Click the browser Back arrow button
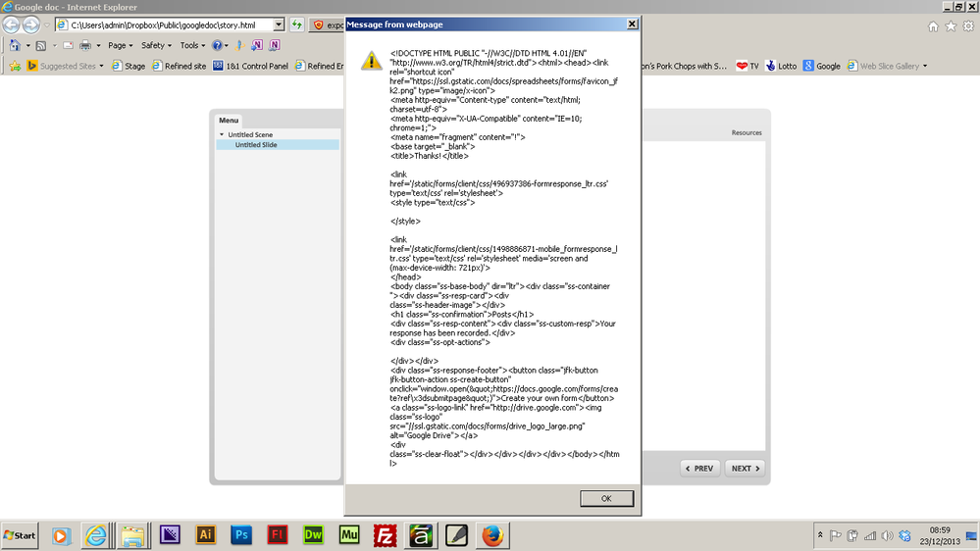 click(x=11, y=25)
